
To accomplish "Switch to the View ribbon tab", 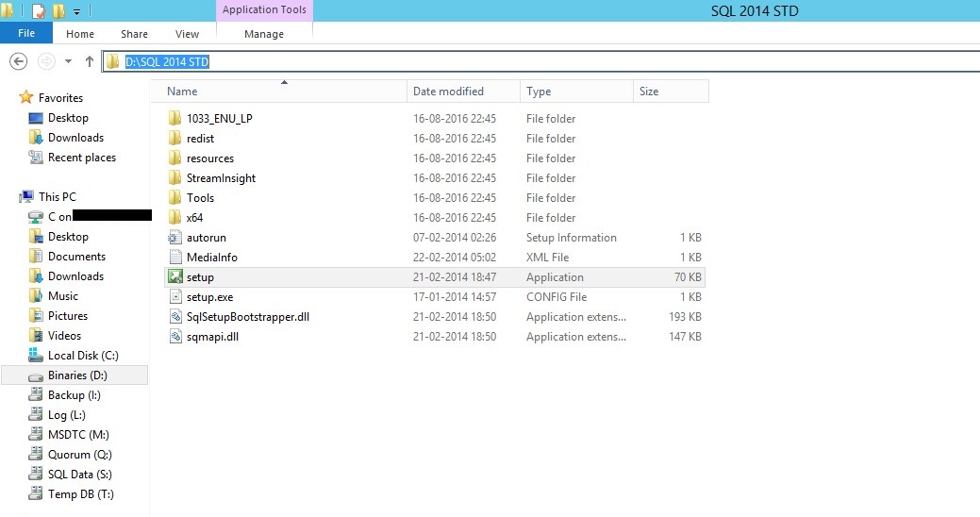I will point(187,34).
